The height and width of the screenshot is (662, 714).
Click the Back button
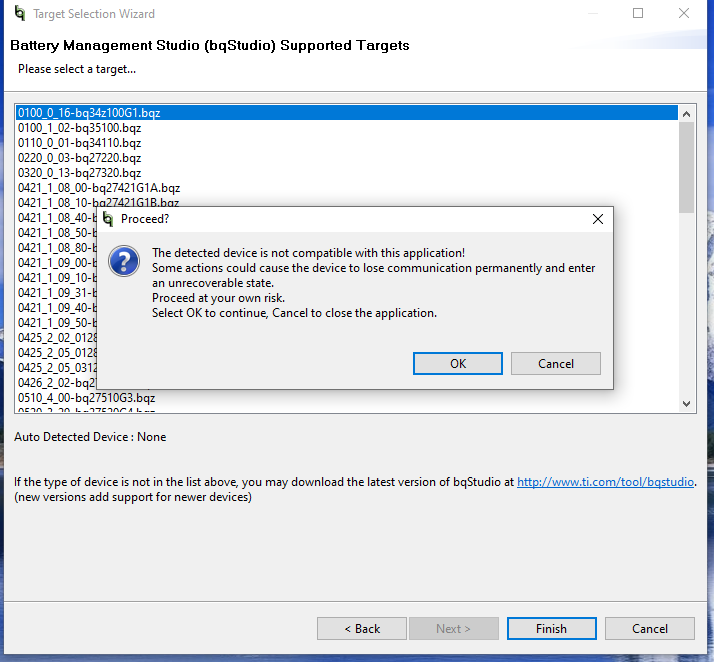(362, 628)
